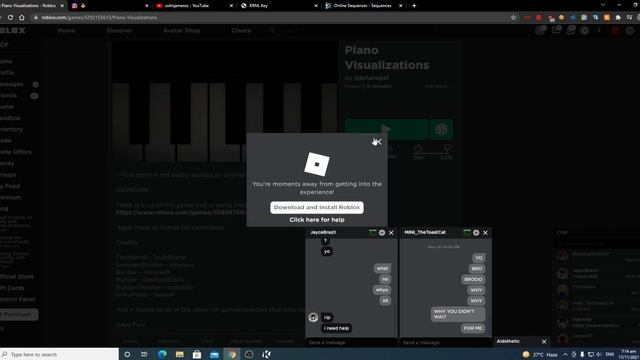Click message field in JayceBrazil chat
The image size is (640, 360).
(x=351, y=342)
